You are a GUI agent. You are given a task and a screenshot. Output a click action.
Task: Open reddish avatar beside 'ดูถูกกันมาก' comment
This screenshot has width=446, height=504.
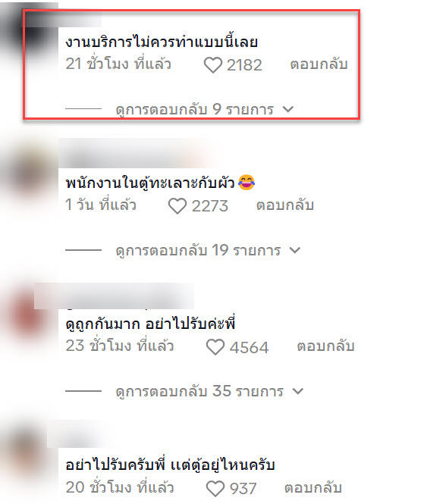[x=29, y=317]
